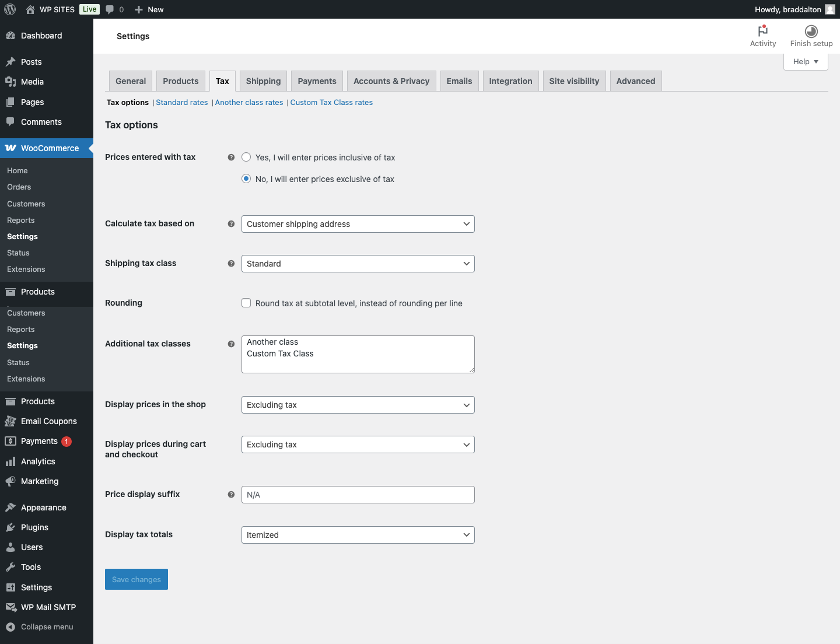Switch to the Shipping settings tab
This screenshot has width=840, height=644.
pos(263,81)
